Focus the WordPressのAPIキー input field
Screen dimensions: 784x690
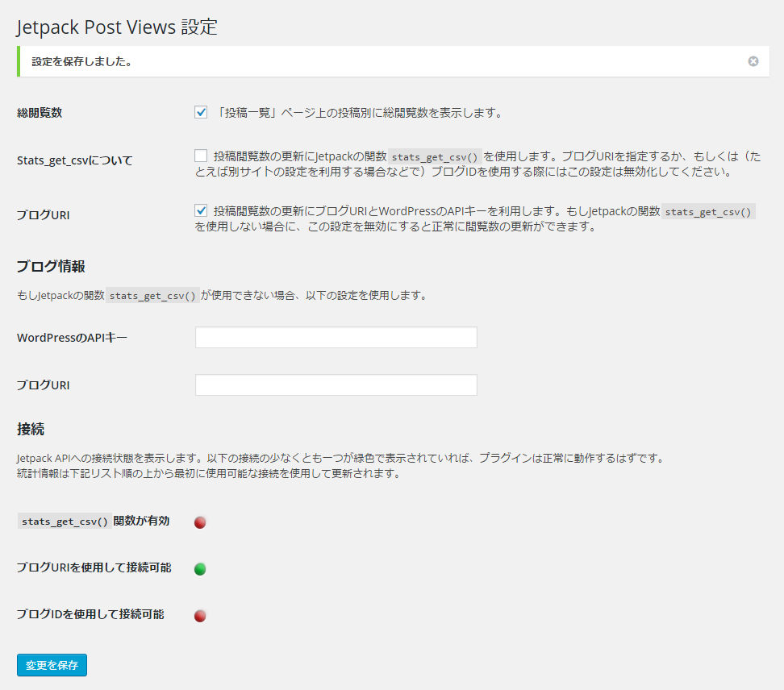(x=336, y=337)
